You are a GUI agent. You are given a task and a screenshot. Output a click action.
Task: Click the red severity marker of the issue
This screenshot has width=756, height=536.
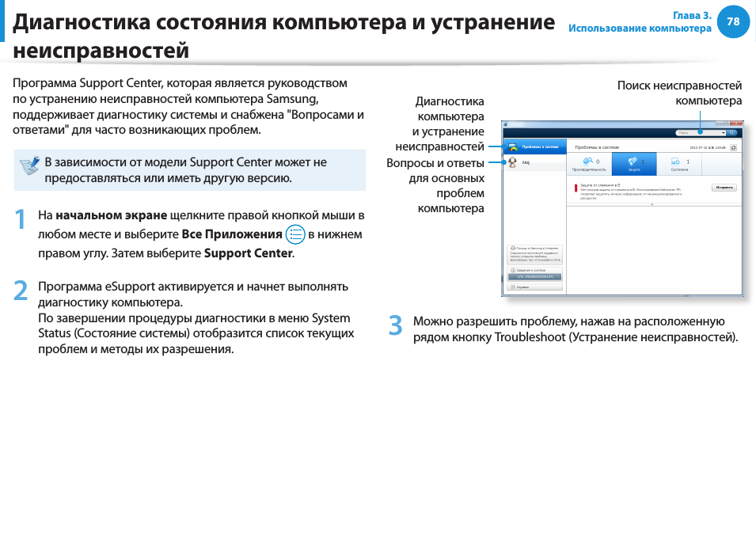(x=576, y=188)
